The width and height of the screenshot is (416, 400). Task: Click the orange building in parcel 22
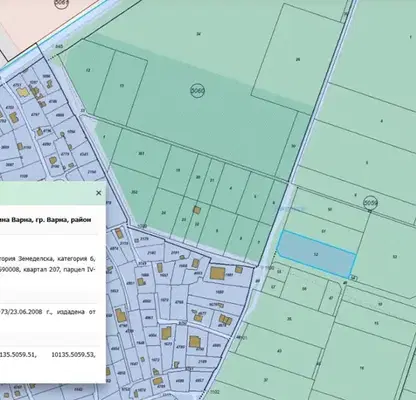(197, 210)
